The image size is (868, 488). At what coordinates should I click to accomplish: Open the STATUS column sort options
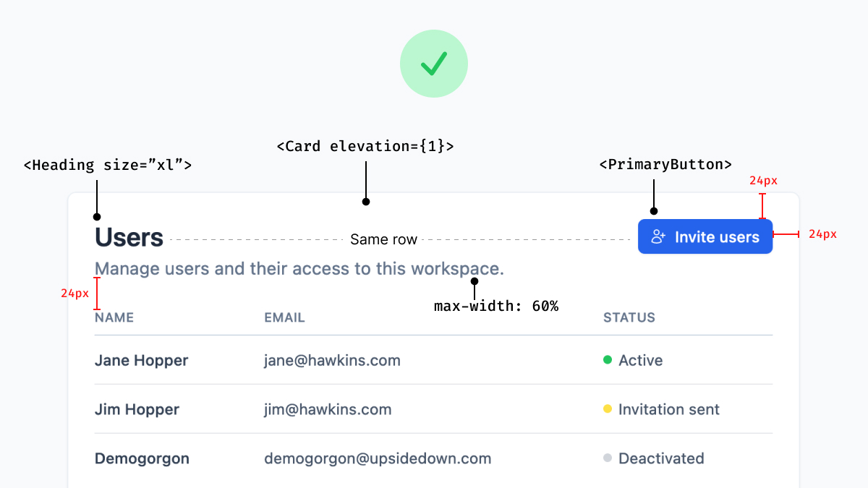click(x=629, y=317)
